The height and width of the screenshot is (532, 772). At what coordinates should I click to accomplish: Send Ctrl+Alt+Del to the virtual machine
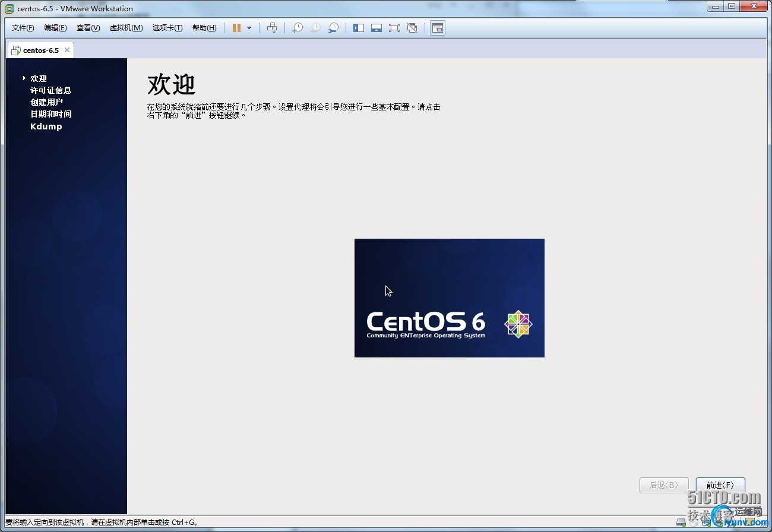tap(272, 28)
